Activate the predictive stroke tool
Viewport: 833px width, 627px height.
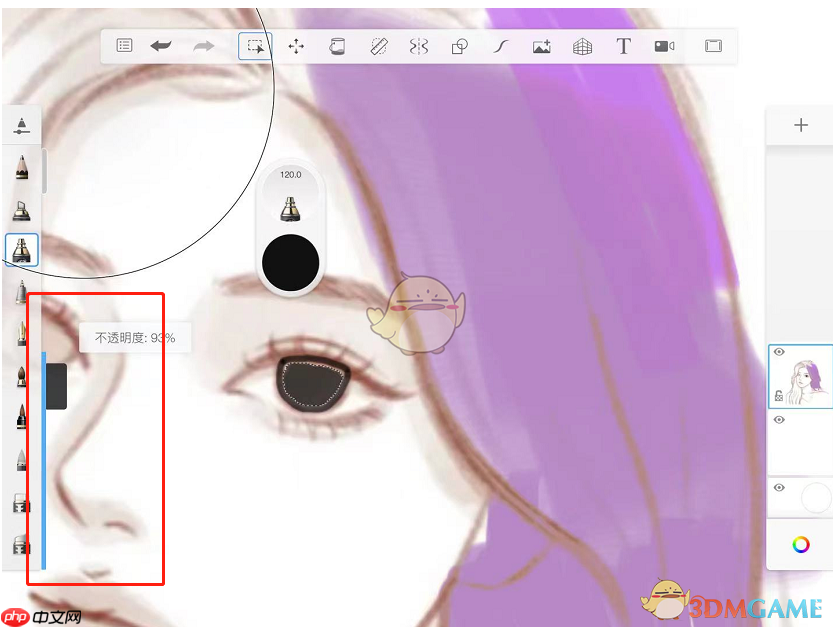click(x=500, y=46)
